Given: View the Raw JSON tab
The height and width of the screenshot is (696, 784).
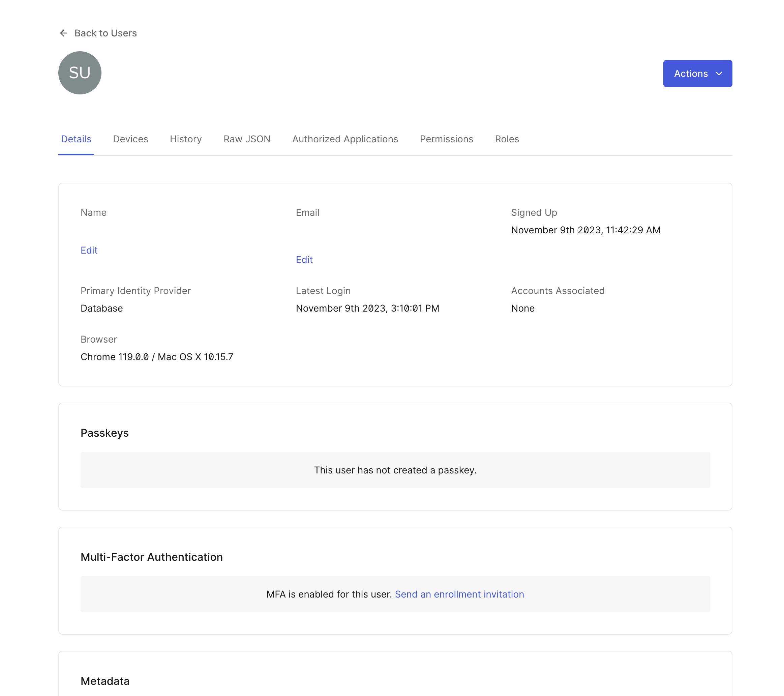Looking at the screenshot, I should [247, 139].
